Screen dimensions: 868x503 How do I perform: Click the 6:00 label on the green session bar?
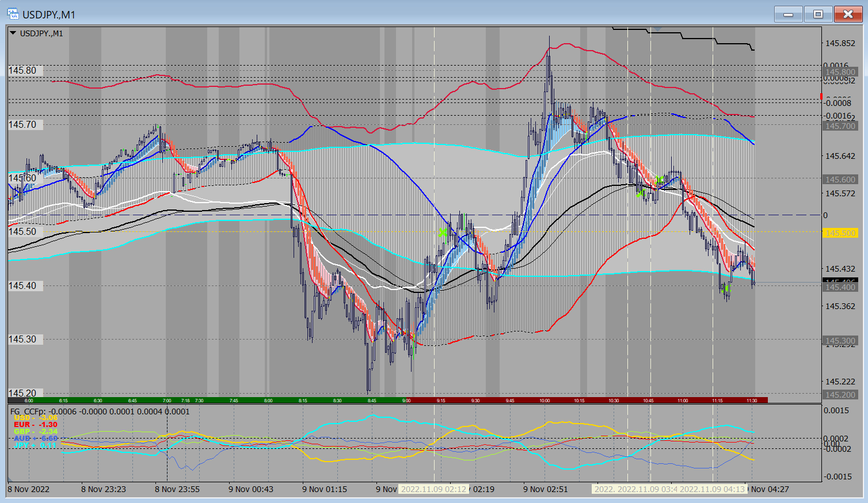click(x=29, y=400)
